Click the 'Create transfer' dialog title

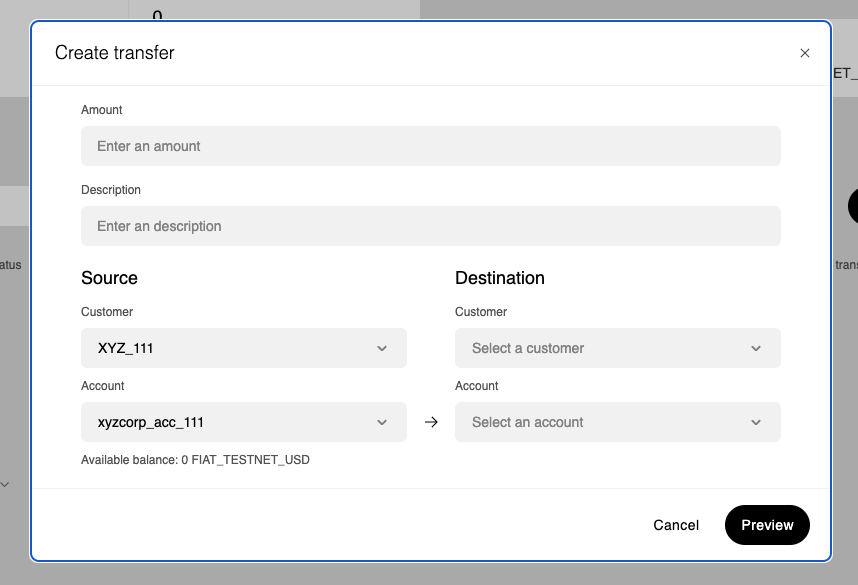115,53
